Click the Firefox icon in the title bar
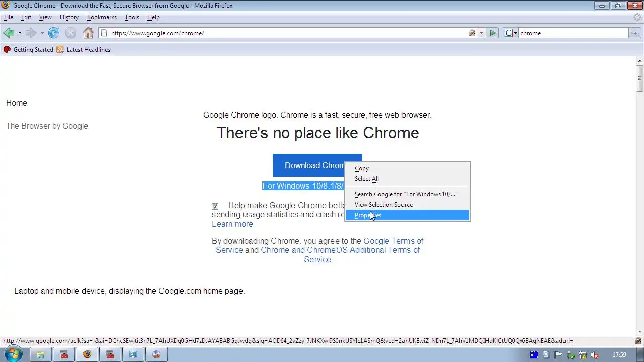Screen dimensions: 644x362 tap(6, 6)
